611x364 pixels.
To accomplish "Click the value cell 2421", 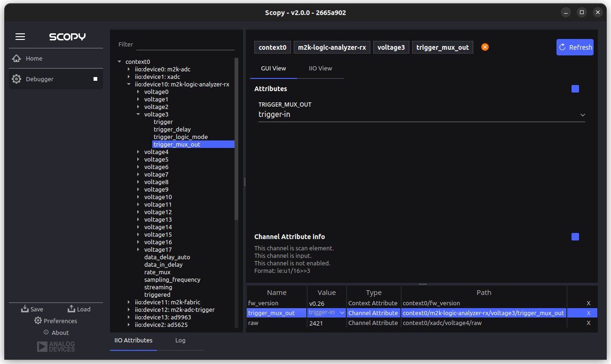I will click(x=327, y=323).
